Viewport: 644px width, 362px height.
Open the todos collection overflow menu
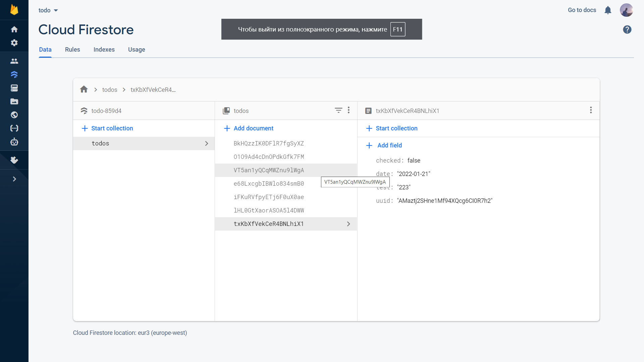coord(348,110)
